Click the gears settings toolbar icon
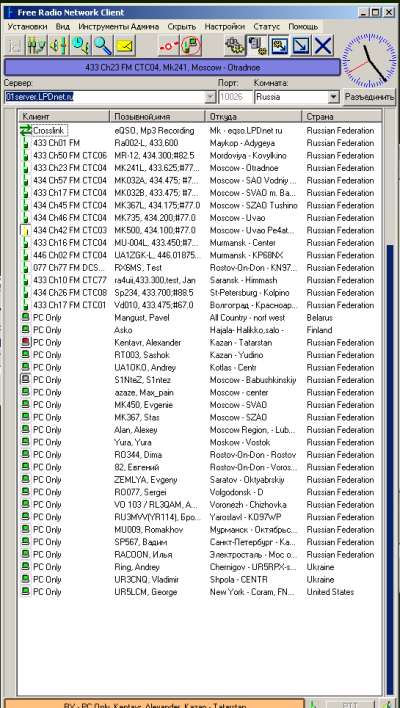This screenshot has width=400, height=708. coord(235,46)
